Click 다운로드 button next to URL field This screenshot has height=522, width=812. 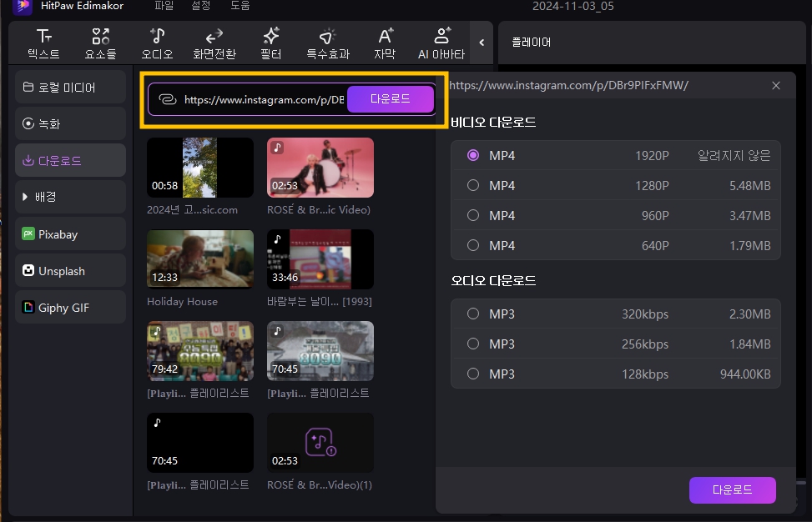click(391, 98)
